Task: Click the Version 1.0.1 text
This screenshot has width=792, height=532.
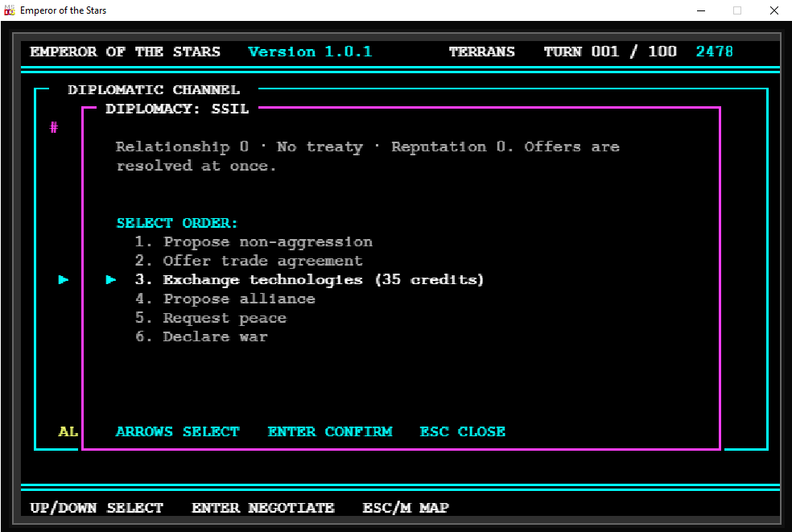Action: click(310, 52)
